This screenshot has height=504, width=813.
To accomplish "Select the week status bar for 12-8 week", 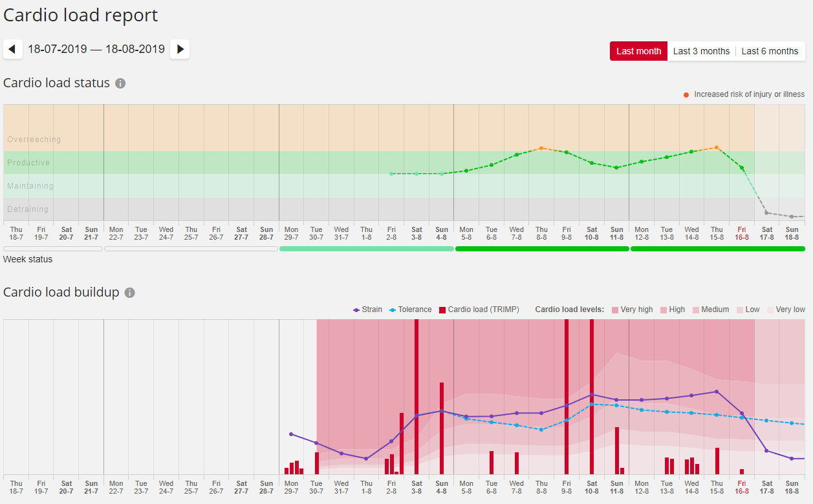I will click(717, 249).
